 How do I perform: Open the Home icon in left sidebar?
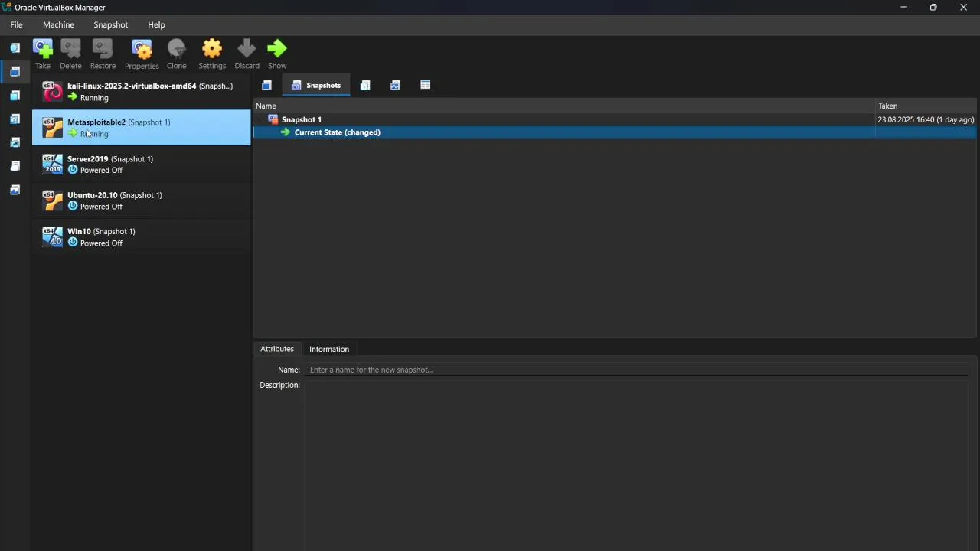pos(15,47)
